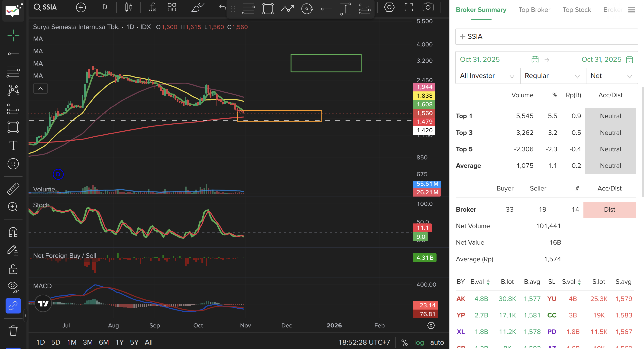Switch to the Top Broker tab
This screenshot has height=349, width=644.
(534, 10)
